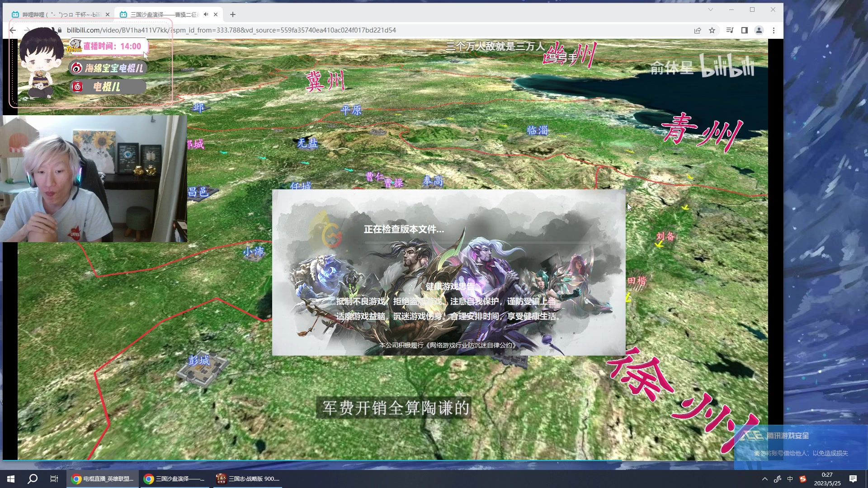Seek on the bilibili video progress bar
This screenshot has height=488, width=868.
(392, 460)
